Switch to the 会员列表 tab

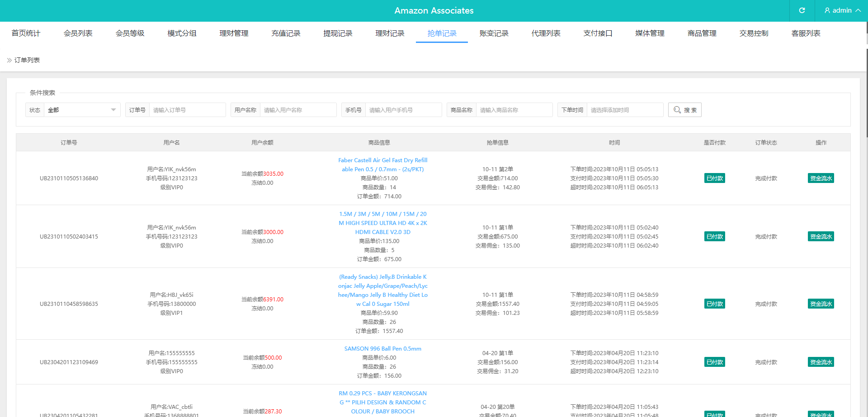click(78, 33)
